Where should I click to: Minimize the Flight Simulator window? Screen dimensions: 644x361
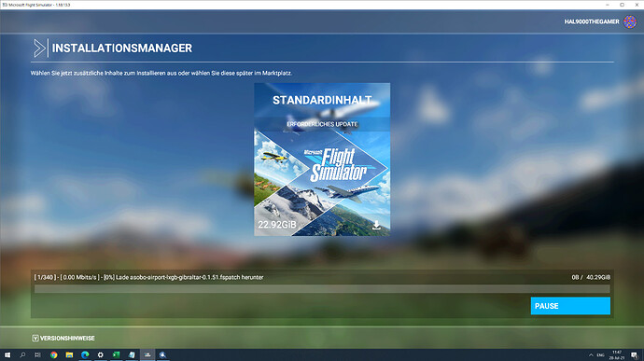point(607,5)
